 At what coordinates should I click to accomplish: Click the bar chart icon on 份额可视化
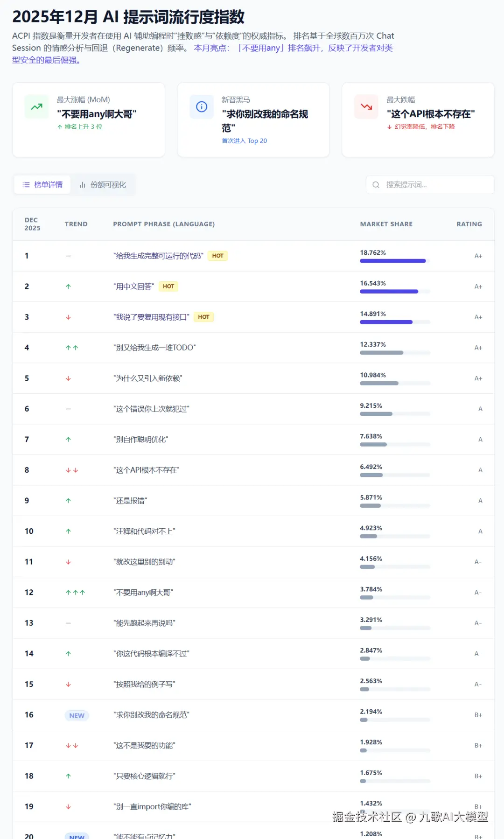83,185
